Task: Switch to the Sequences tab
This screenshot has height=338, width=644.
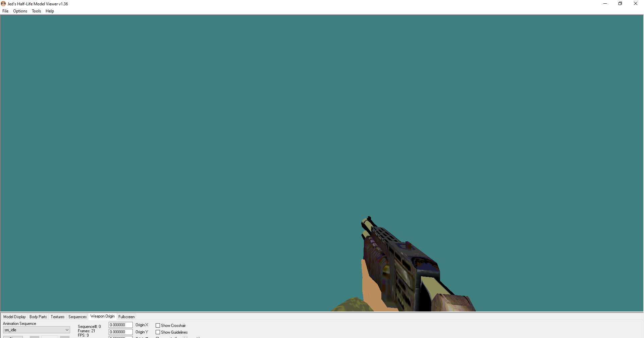Action: click(77, 317)
